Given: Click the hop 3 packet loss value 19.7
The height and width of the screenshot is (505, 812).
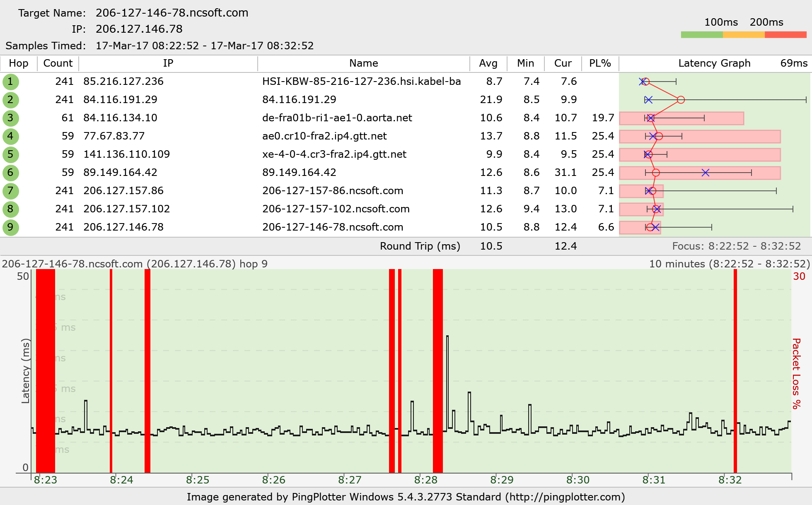Looking at the screenshot, I should 603,118.
